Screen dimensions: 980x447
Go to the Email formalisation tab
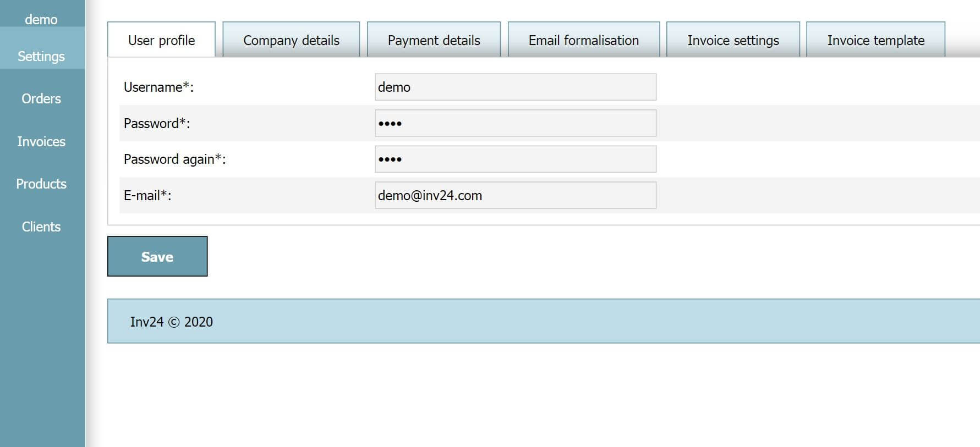(x=583, y=40)
